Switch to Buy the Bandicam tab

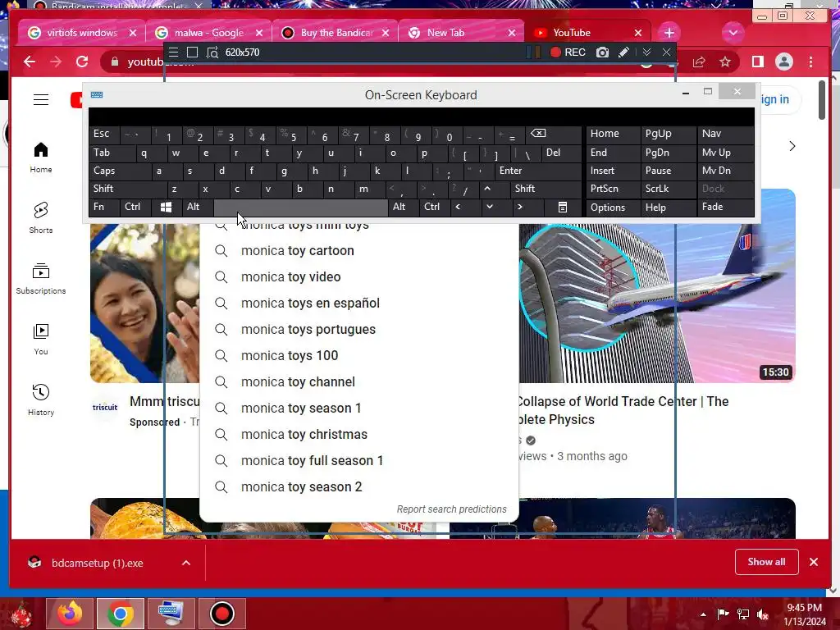(335, 33)
